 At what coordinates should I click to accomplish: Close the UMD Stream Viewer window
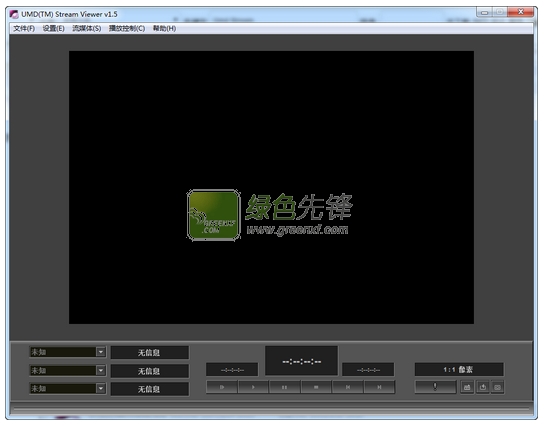520,12
